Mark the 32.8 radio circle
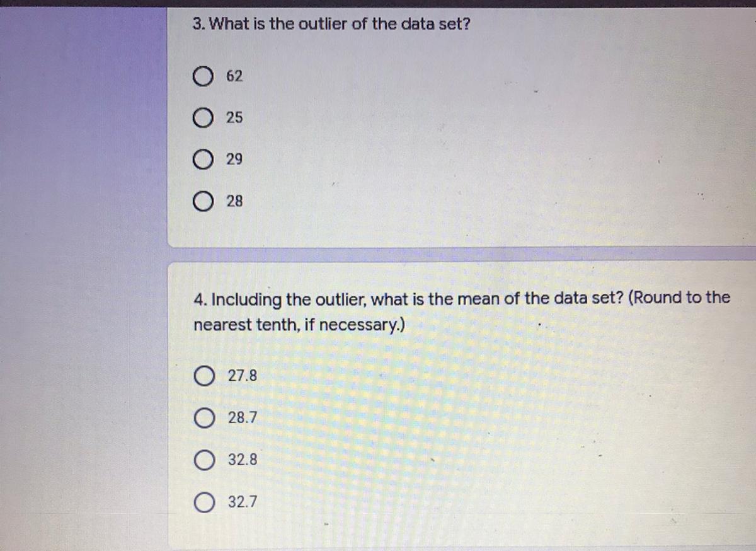756x551 pixels. 204,460
